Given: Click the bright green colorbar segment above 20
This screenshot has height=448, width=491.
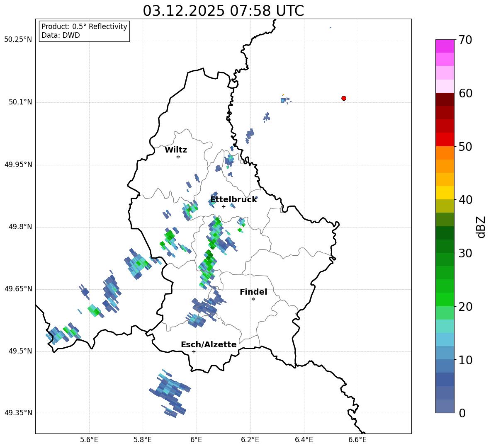Looking at the screenshot, I should pyautogui.click(x=445, y=299).
